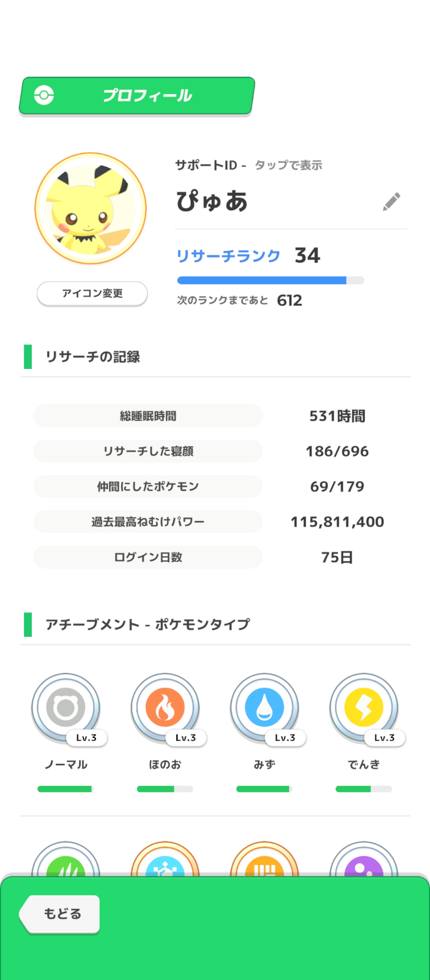Open the Fire type achievement badge
430x980 pixels.
[x=165, y=708]
